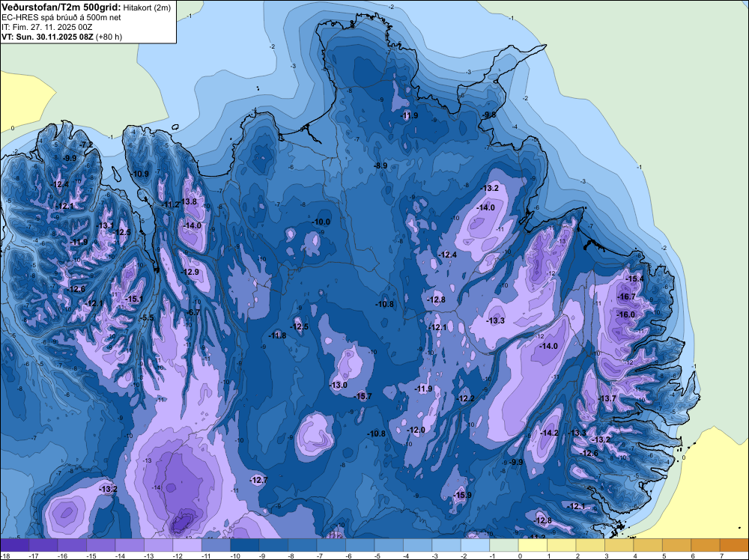Click the -12.7 temperature label

[x=258, y=480]
